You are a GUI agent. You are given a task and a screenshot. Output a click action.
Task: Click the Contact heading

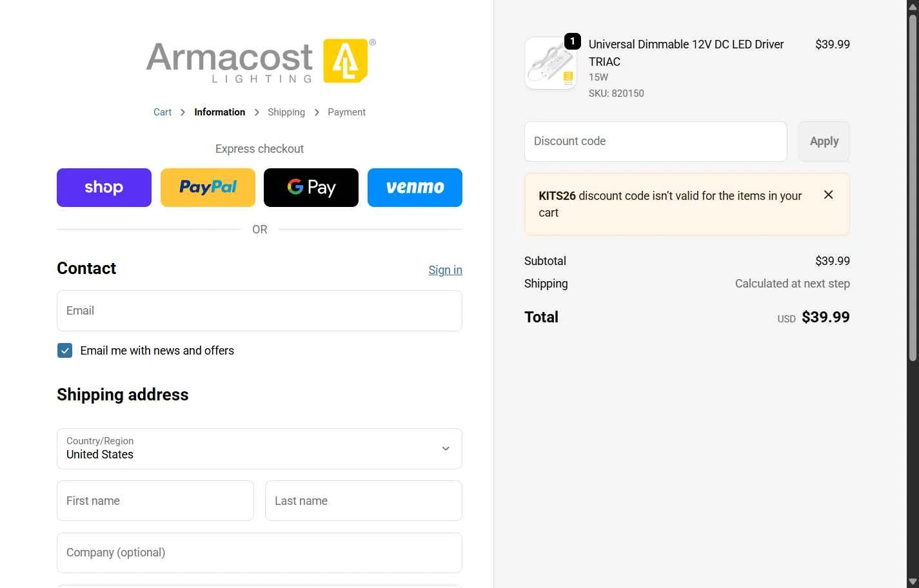(86, 268)
